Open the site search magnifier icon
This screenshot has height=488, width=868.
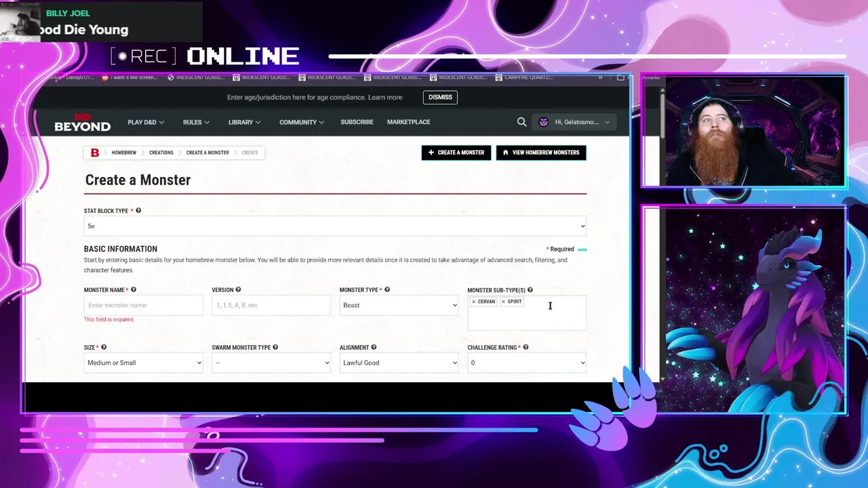coord(521,122)
